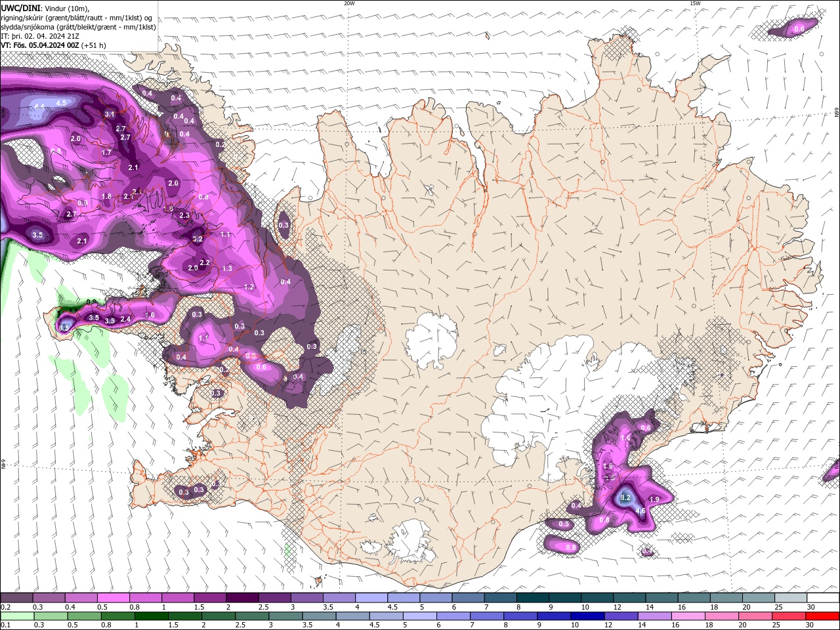
Task: Pick the bright red 30 swatch on the green scale
Action: coord(823,616)
